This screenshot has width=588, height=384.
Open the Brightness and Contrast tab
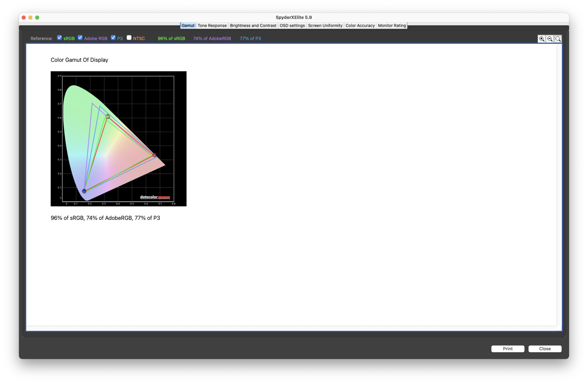tap(253, 25)
